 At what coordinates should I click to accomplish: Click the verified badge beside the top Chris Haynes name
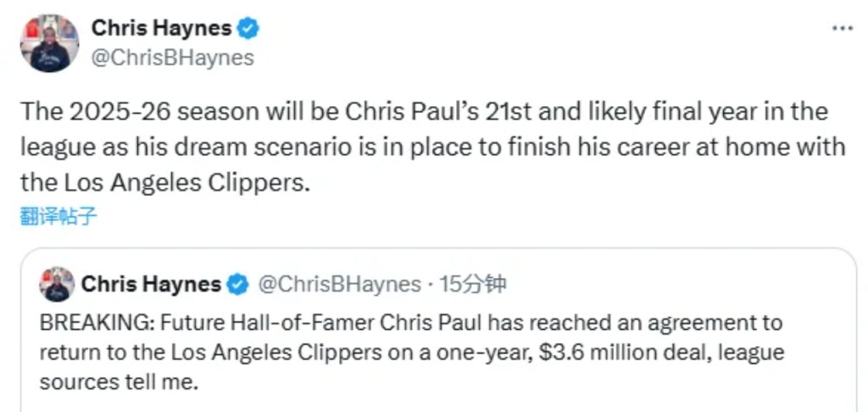[x=248, y=28]
